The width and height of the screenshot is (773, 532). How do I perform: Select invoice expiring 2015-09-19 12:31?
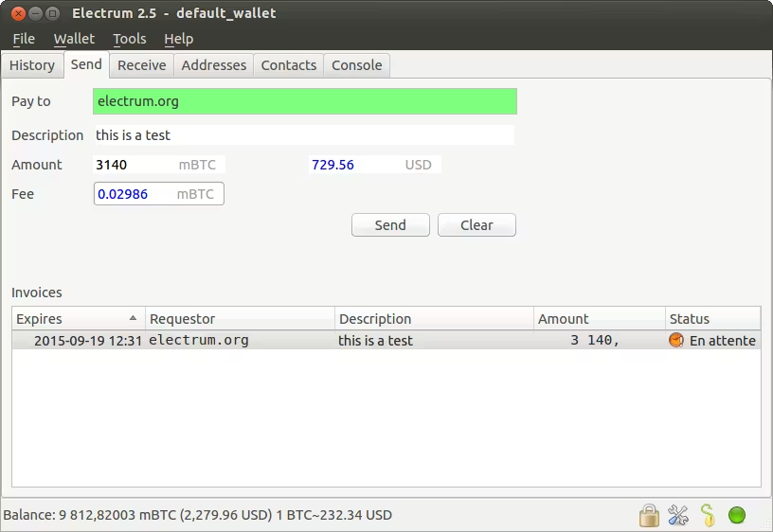coord(88,341)
